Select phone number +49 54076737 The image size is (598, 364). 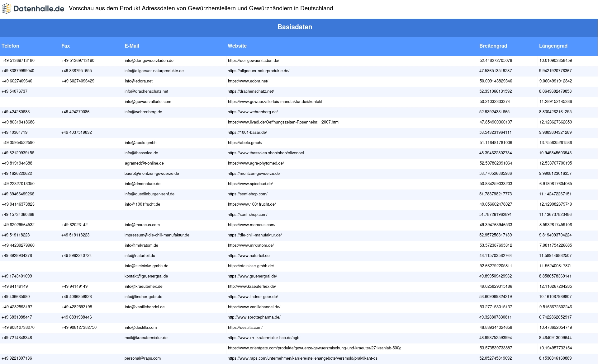pos(14,91)
